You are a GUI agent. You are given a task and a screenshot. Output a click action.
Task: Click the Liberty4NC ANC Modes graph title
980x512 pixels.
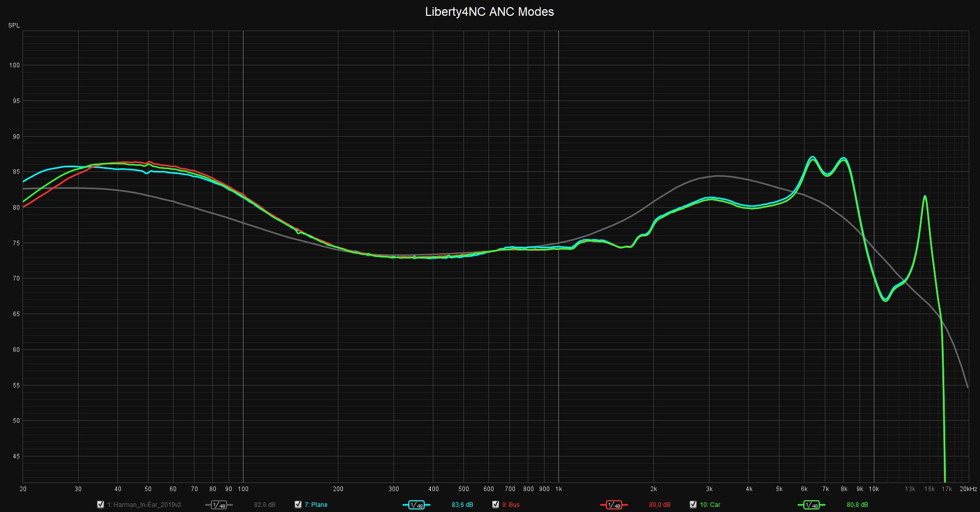(x=489, y=12)
